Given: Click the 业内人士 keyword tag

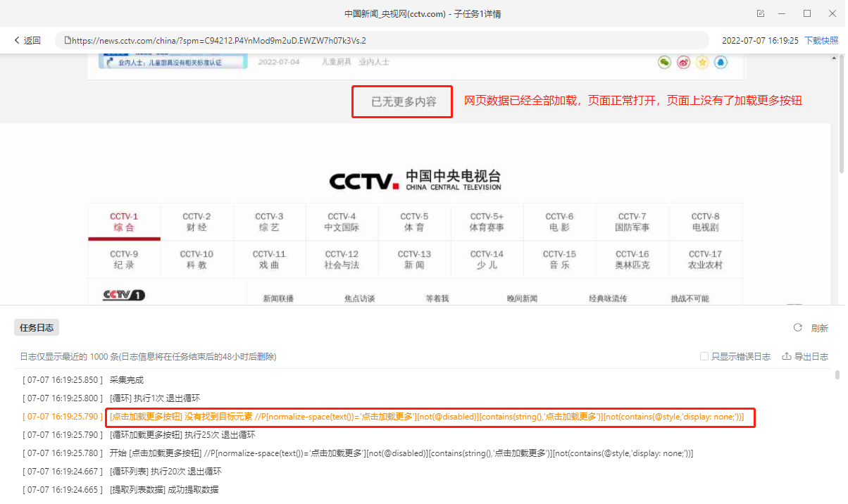Looking at the screenshot, I should 374,62.
